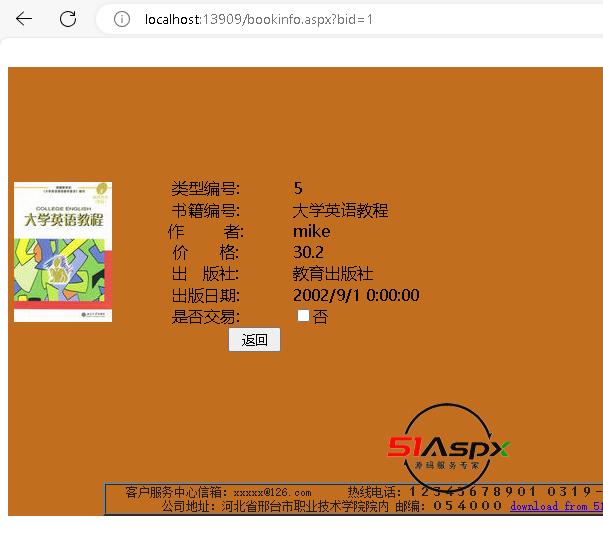Open site information icon in address bar
Viewport: 603px width, 555px height.
click(x=122, y=19)
